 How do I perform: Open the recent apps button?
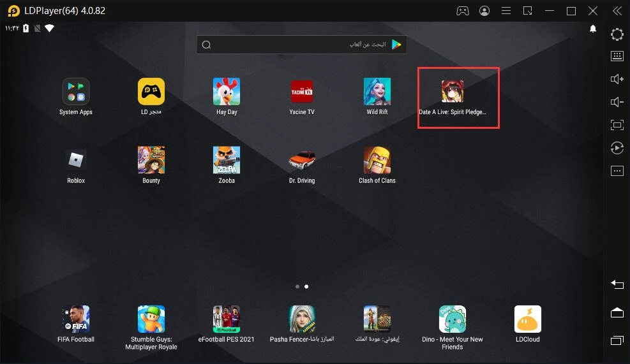(617, 340)
